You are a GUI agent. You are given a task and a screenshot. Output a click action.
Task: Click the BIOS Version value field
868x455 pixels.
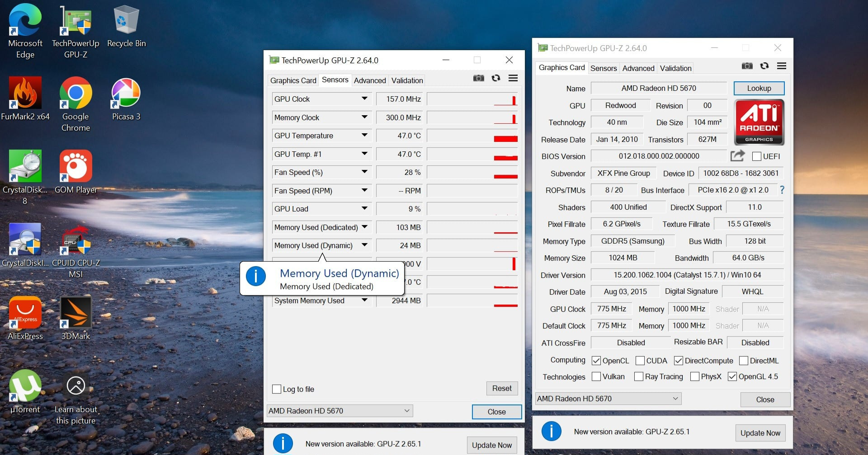pyautogui.click(x=659, y=156)
